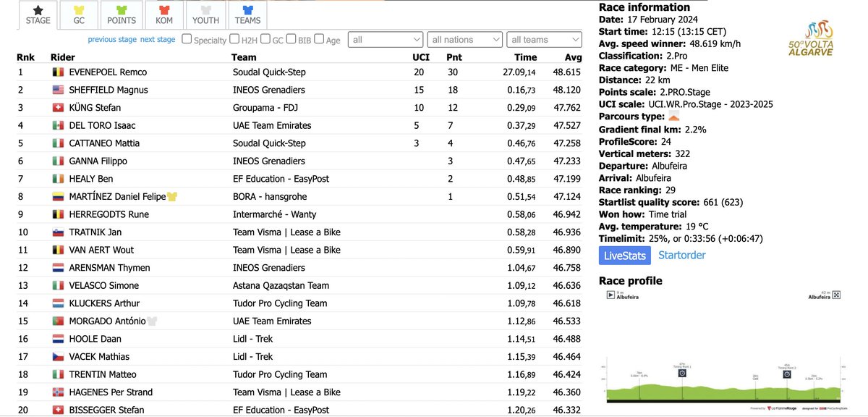Select the Rider column header
The width and height of the screenshot is (868, 417).
click(63, 57)
